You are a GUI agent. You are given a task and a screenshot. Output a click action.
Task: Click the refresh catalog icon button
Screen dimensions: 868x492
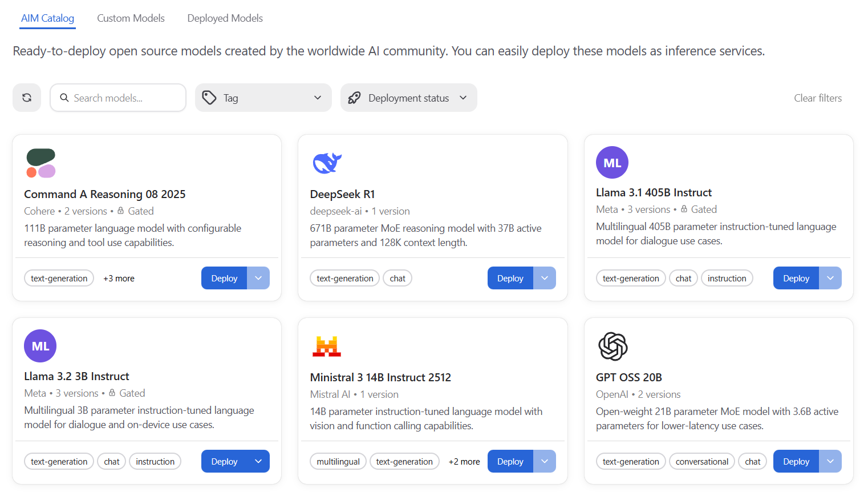pos(27,98)
